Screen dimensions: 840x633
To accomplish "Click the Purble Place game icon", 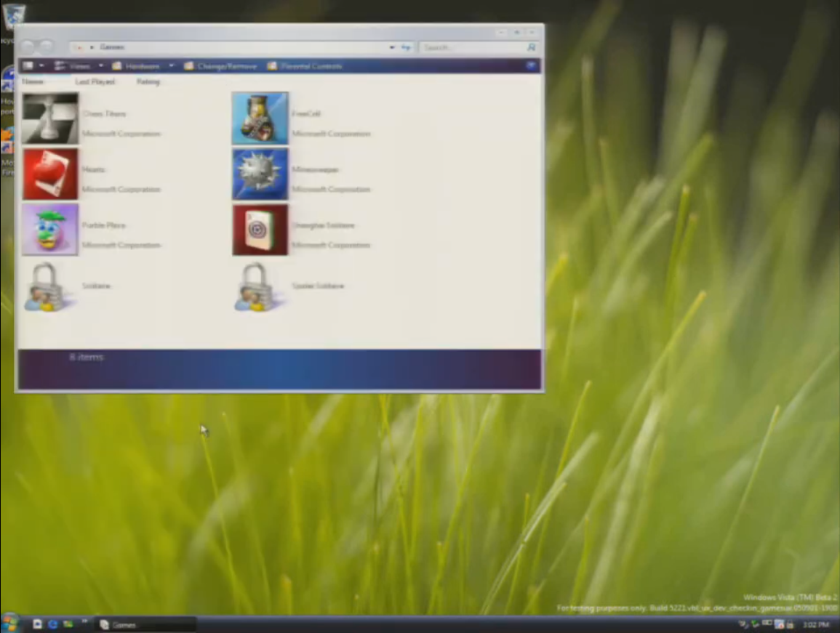I will pyautogui.click(x=50, y=230).
